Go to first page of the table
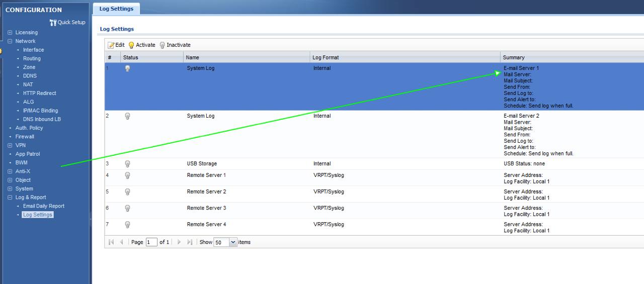This screenshot has width=644, height=284. tap(111, 242)
